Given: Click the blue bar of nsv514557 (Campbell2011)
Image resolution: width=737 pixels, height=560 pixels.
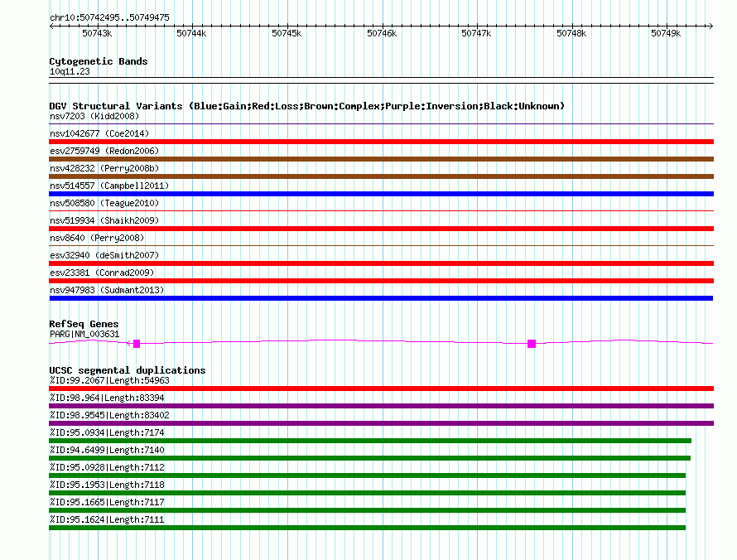Looking at the screenshot, I should pos(381,194).
